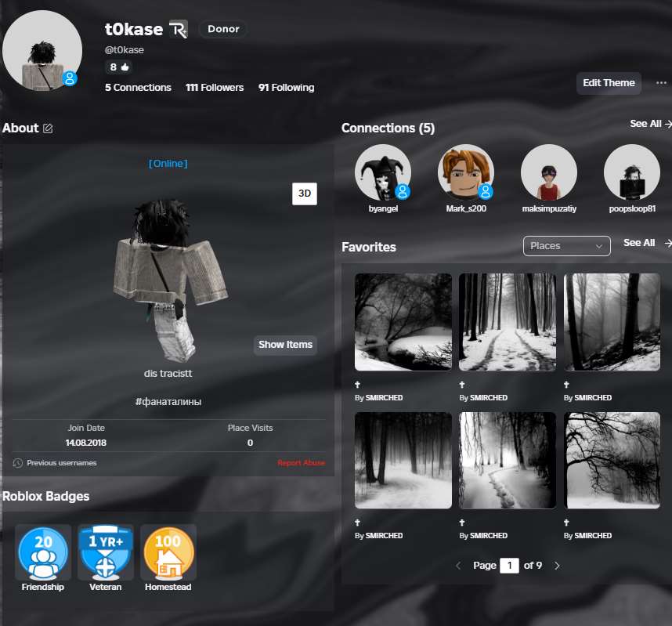Click the icon next to t0kase name
This screenshot has width=672, height=626.
point(179,30)
